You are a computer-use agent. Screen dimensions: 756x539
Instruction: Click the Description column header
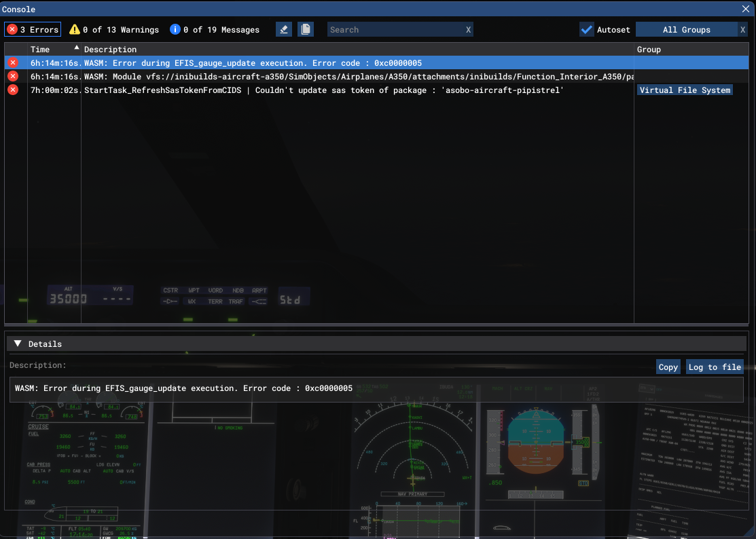pos(111,49)
